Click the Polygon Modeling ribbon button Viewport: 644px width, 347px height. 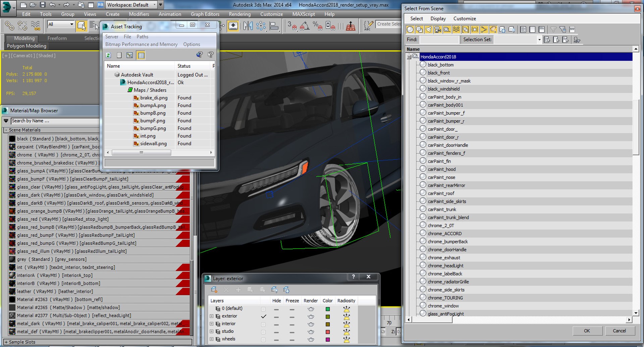(26, 46)
